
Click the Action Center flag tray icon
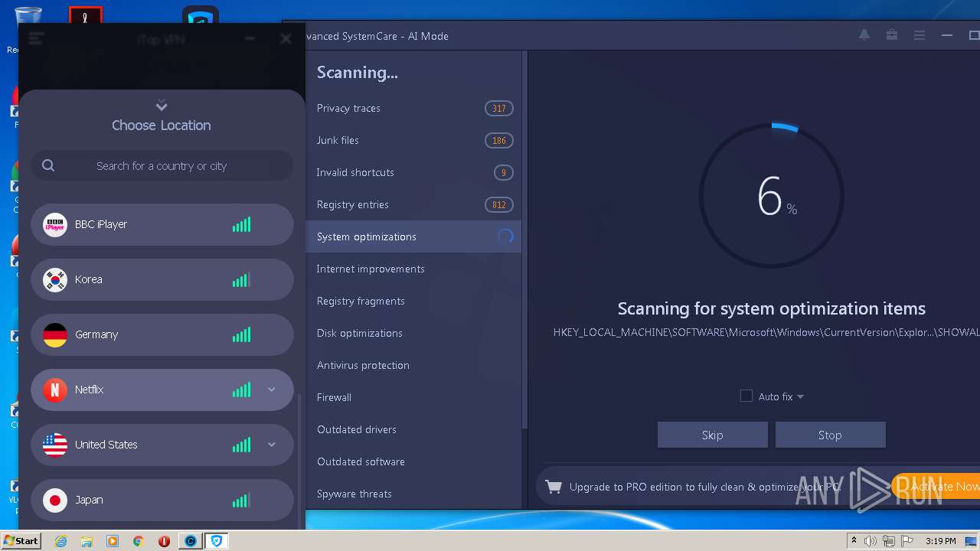point(908,541)
